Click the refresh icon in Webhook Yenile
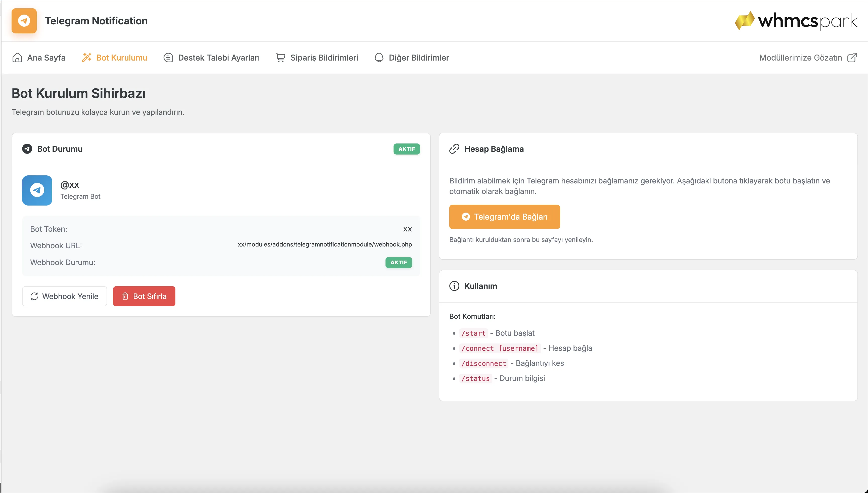868x493 pixels. tap(34, 296)
